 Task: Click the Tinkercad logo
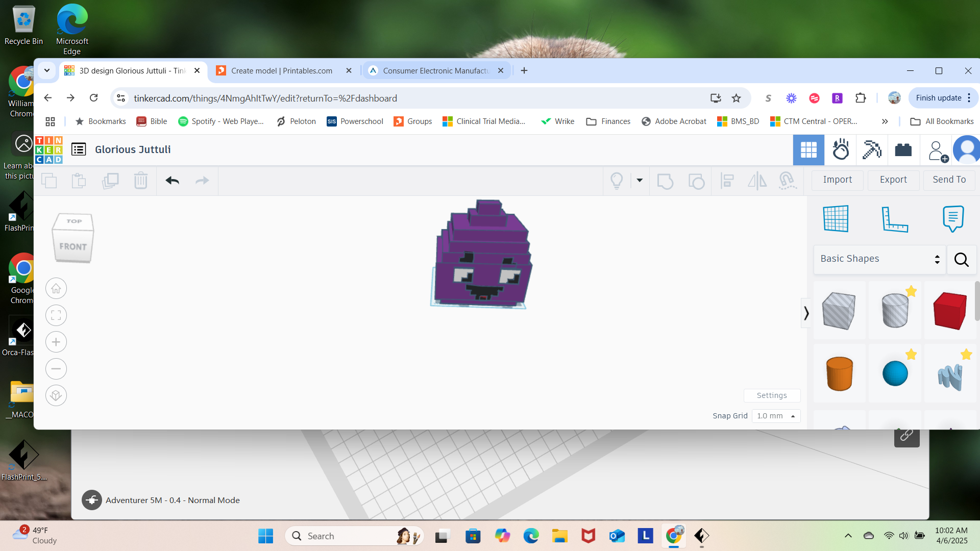49,149
